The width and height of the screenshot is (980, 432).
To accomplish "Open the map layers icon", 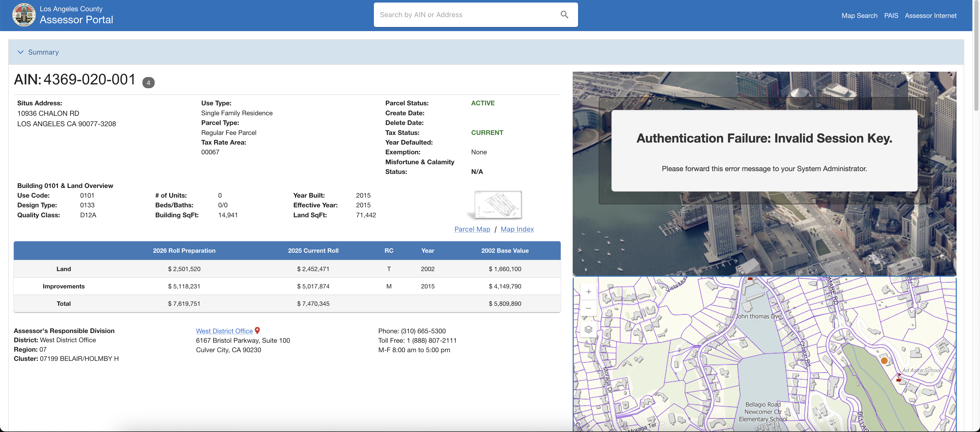I will [x=588, y=329].
